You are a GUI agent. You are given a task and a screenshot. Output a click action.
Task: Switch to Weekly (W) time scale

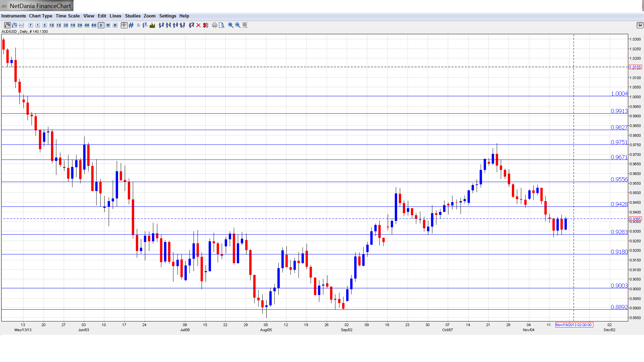tap(108, 25)
